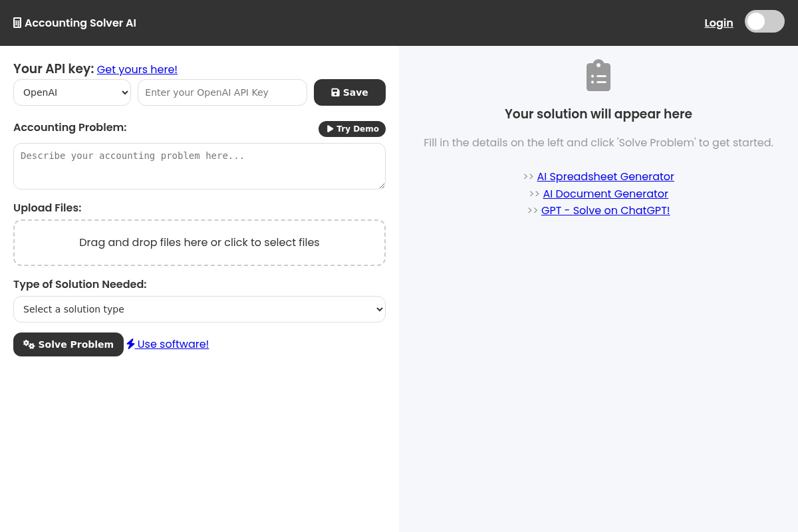Open the solution type dropdown
This screenshot has height=532, width=798.
[x=199, y=309]
